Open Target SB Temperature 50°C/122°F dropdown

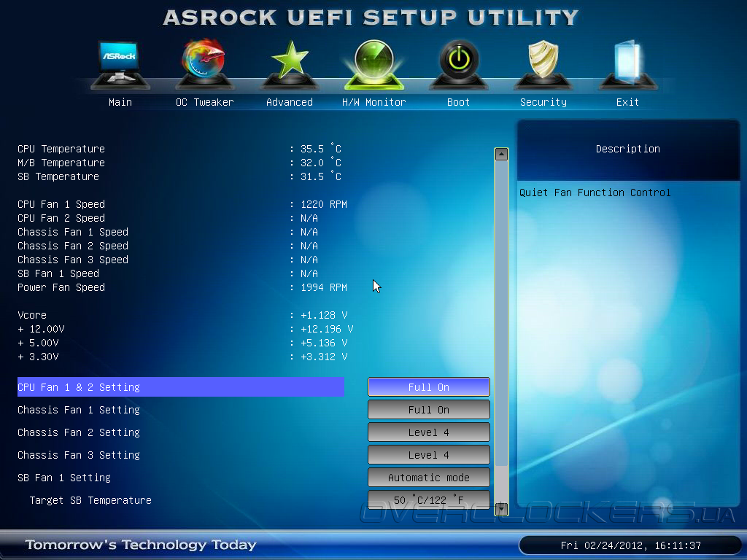pos(429,500)
